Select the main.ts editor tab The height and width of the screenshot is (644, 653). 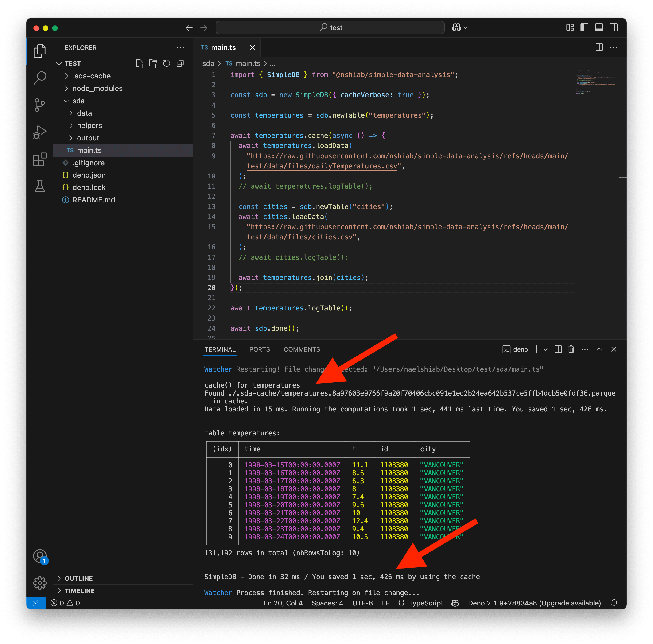tap(223, 48)
